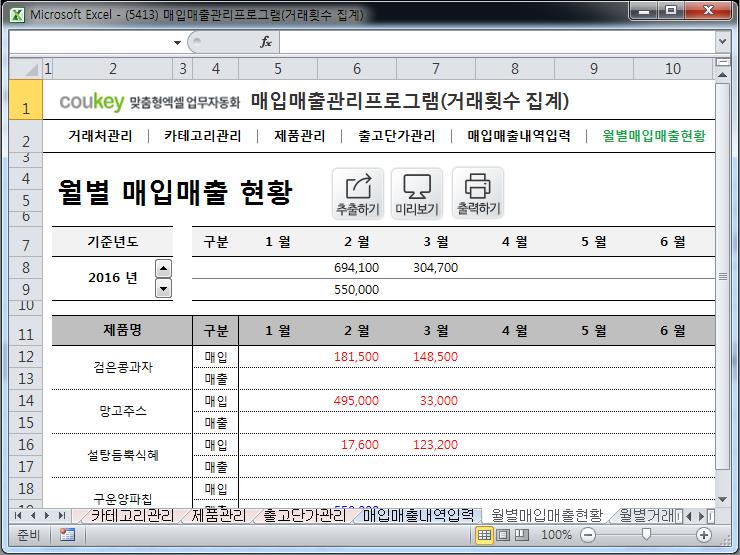Switch to Page Layout view icon
Viewport: 740px width, 555px height.
pos(503,535)
